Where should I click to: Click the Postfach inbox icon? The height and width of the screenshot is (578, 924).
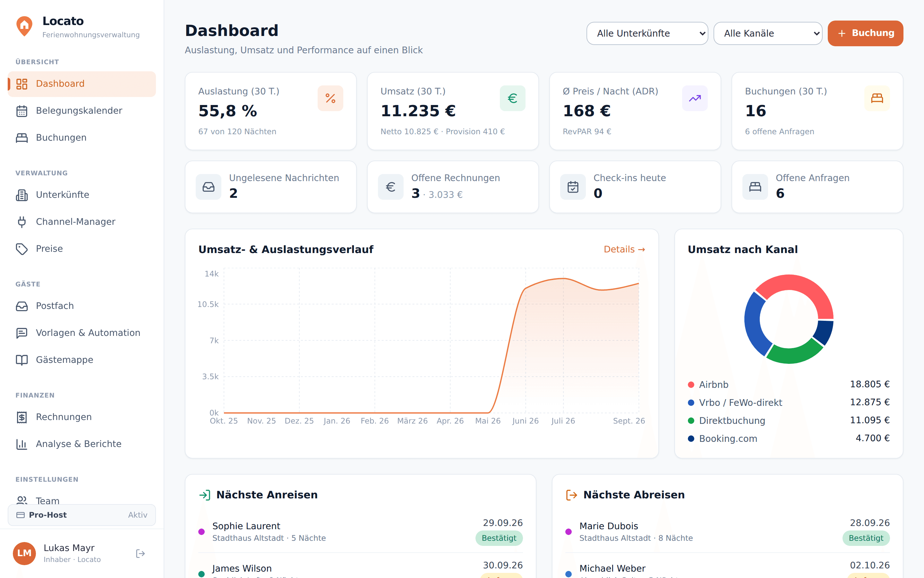(22, 306)
